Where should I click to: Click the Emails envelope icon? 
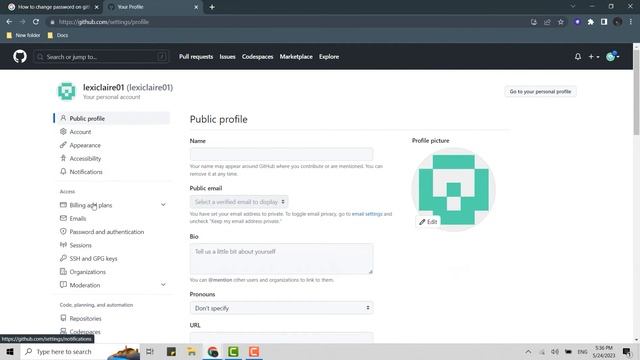(x=63, y=218)
